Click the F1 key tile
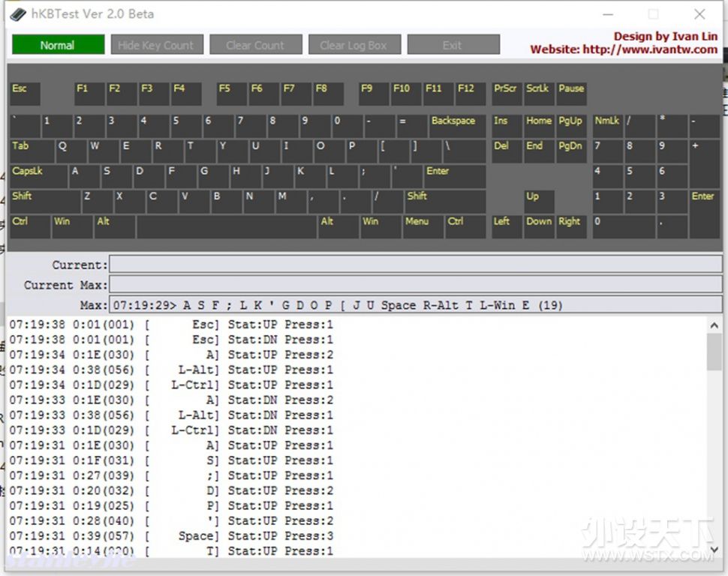The height and width of the screenshot is (576, 728). pos(89,94)
